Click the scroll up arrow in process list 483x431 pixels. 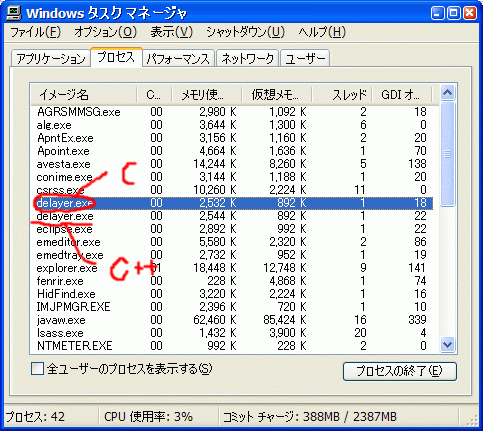click(x=447, y=93)
